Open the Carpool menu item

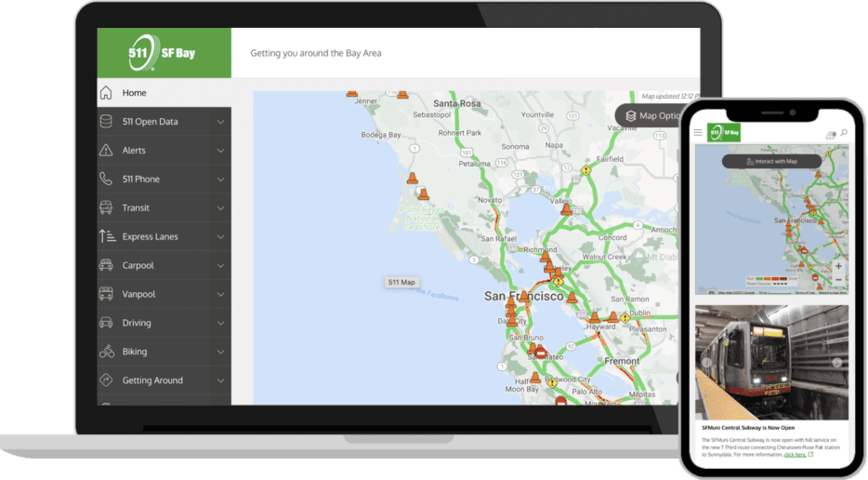[x=164, y=265]
